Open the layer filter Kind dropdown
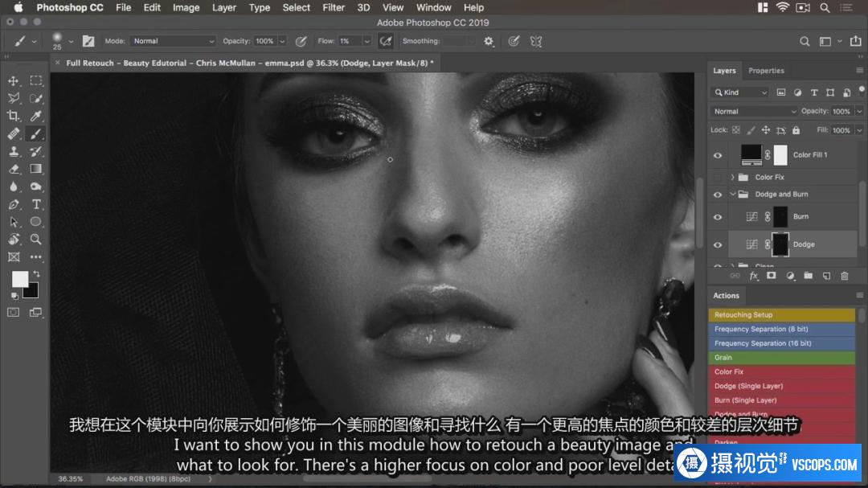 coord(740,92)
